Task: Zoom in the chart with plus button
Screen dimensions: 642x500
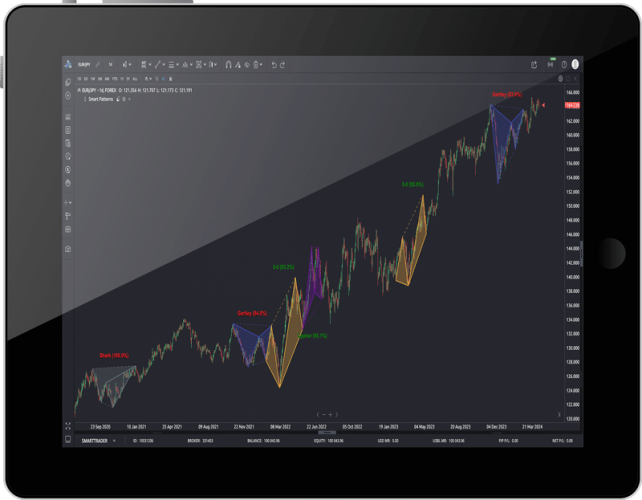Action: tap(330, 415)
